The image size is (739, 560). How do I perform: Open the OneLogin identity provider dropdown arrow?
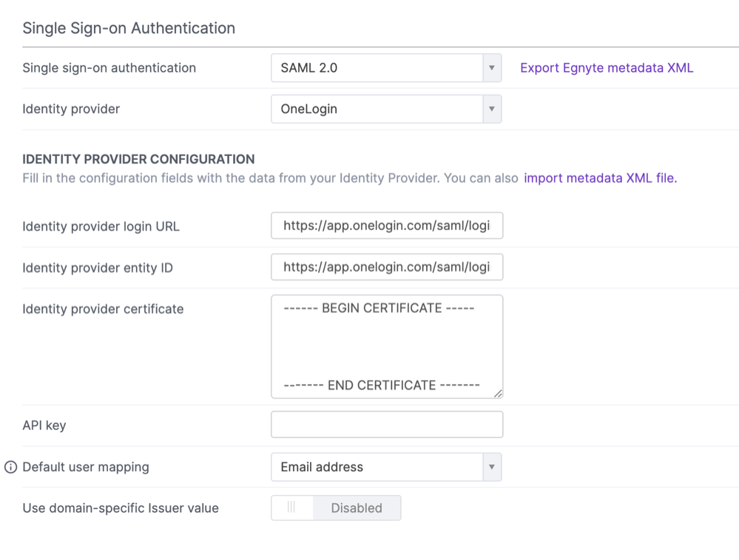pos(490,108)
